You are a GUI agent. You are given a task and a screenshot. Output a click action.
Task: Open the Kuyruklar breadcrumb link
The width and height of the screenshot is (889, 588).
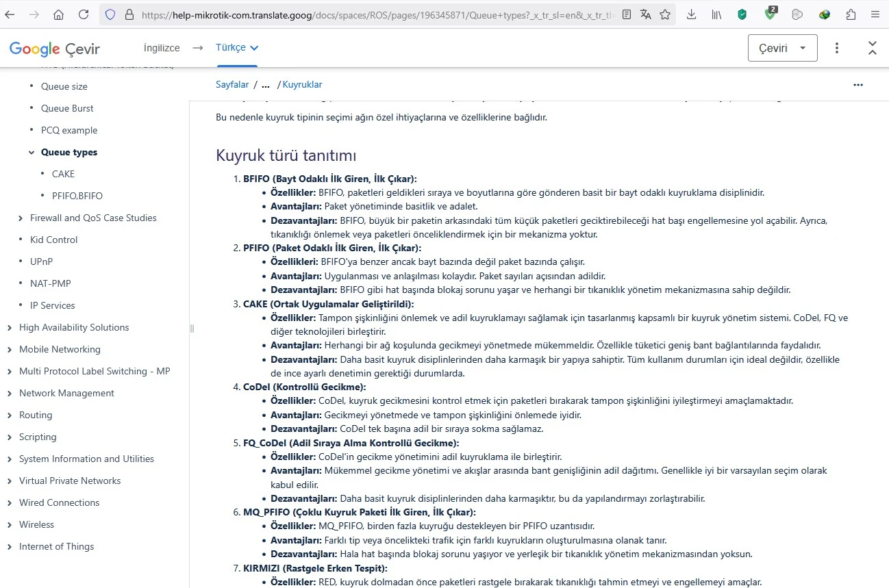[302, 84]
